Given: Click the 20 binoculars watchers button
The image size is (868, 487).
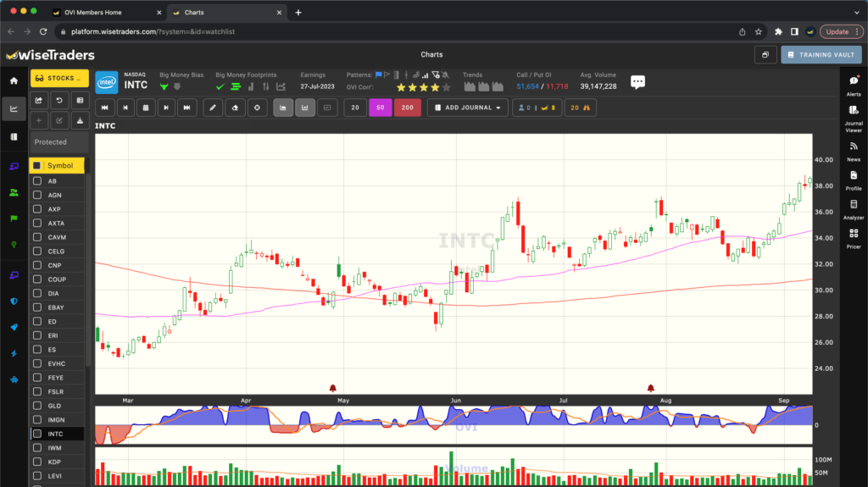Looking at the screenshot, I should 580,108.
